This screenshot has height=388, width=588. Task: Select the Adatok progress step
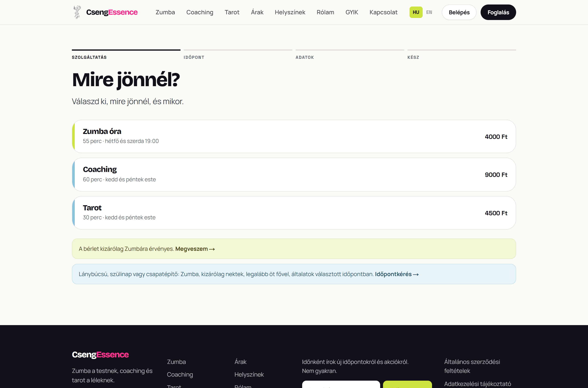pyautogui.click(x=350, y=55)
